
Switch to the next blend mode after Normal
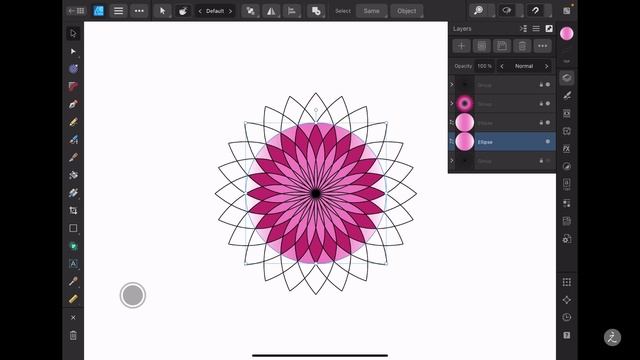click(x=547, y=66)
